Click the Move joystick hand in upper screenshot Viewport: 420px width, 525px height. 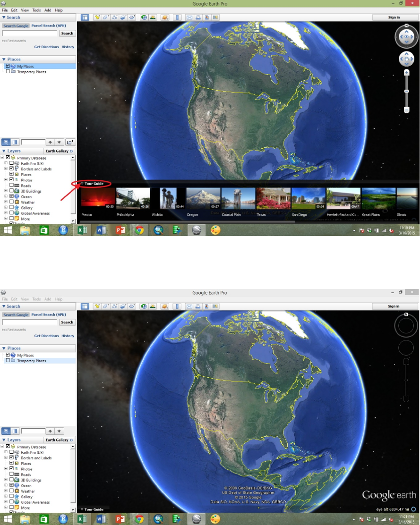click(407, 59)
